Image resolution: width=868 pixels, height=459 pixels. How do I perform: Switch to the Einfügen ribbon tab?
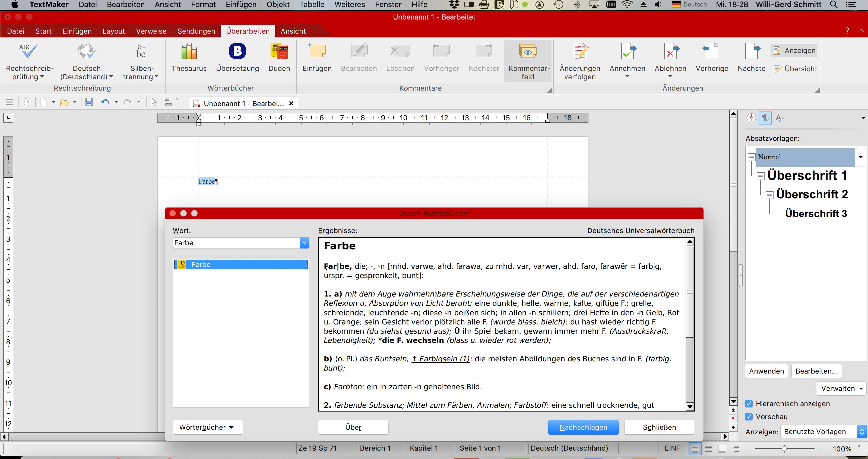pyautogui.click(x=77, y=31)
